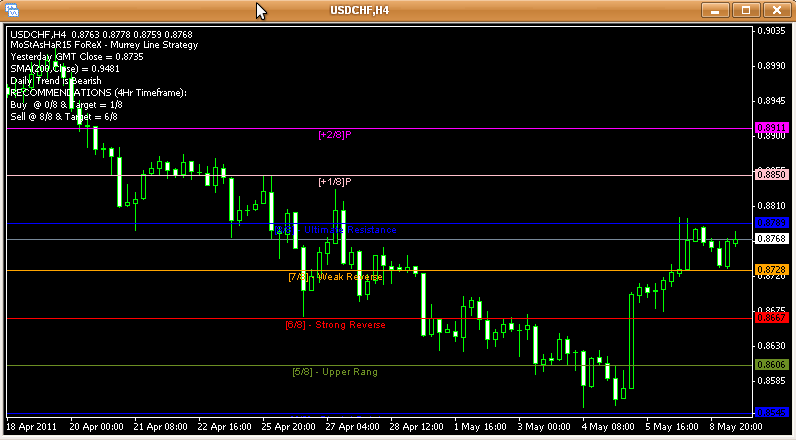The height and width of the screenshot is (440, 796).
Task: Select the Strong Reverse line label
Action: [x=335, y=325]
